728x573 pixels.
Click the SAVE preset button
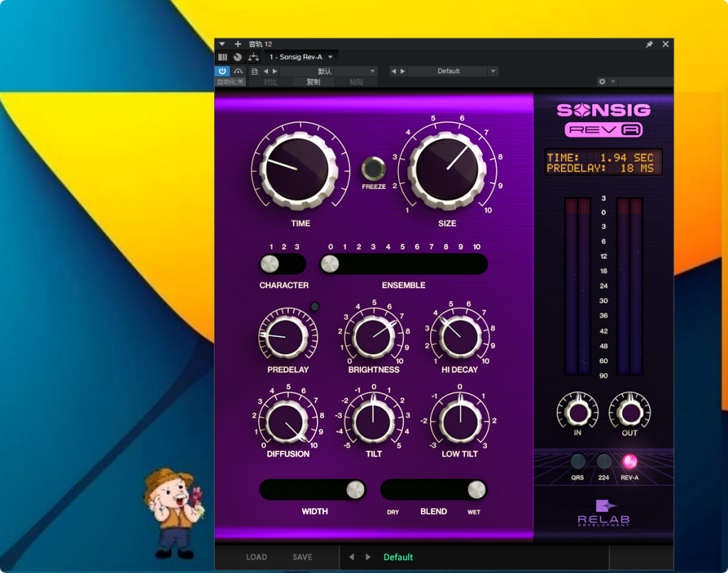302,557
